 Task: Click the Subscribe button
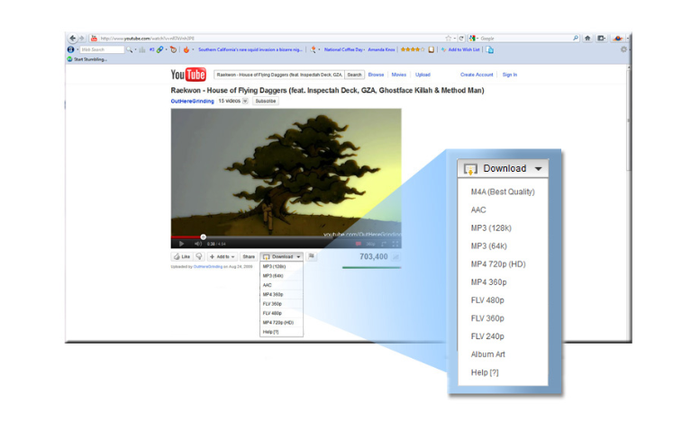[266, 101]
